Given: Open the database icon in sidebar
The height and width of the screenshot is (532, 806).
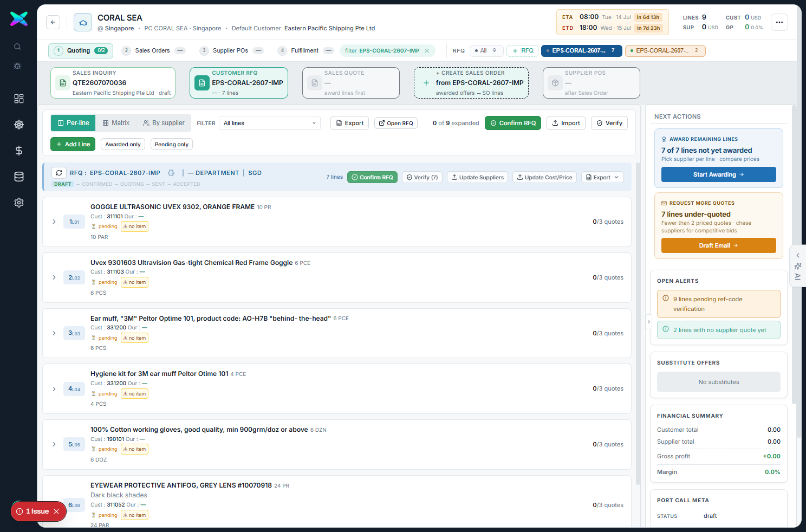Looking at the screenshot, I should coord(19,177).
